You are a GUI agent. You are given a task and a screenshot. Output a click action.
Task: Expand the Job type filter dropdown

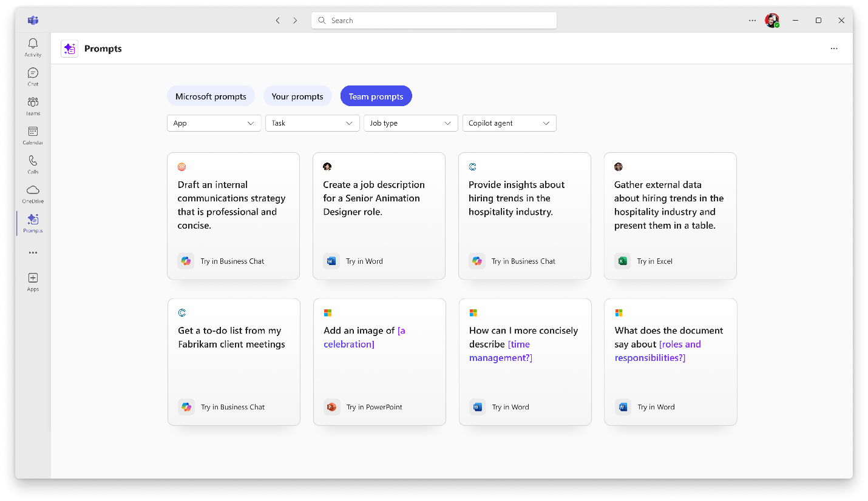[x=411, y=123]
